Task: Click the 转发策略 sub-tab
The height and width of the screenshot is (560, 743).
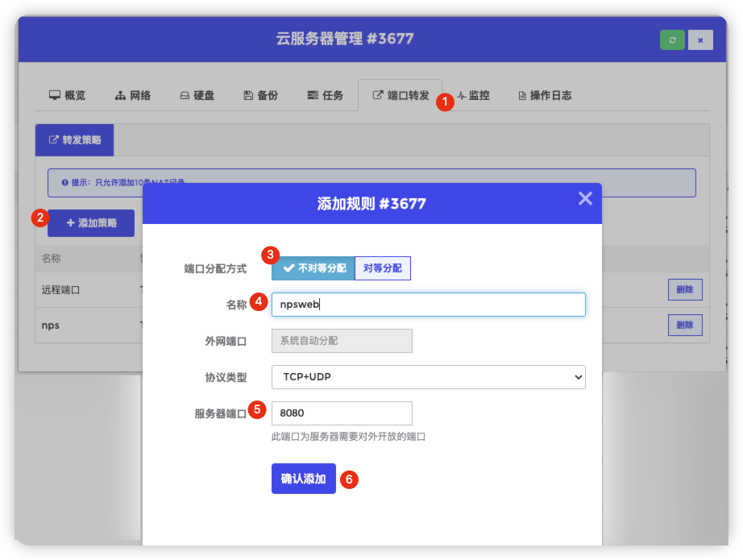Action: 74,139
